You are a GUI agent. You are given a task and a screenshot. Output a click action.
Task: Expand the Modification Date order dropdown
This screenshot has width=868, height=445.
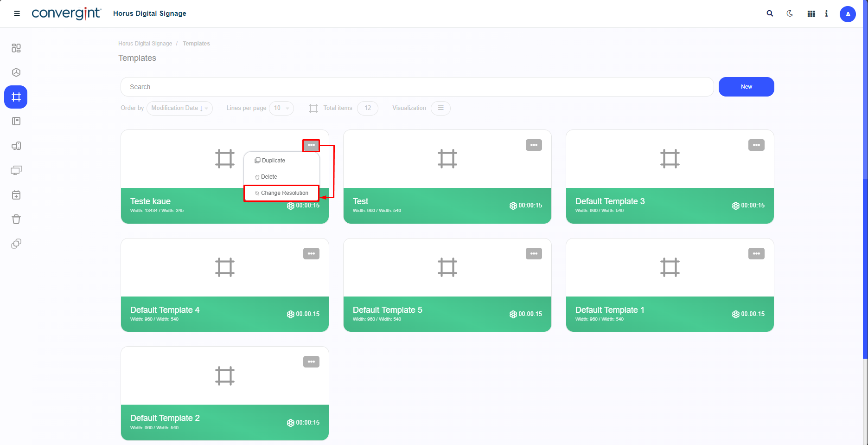[179, 108]
